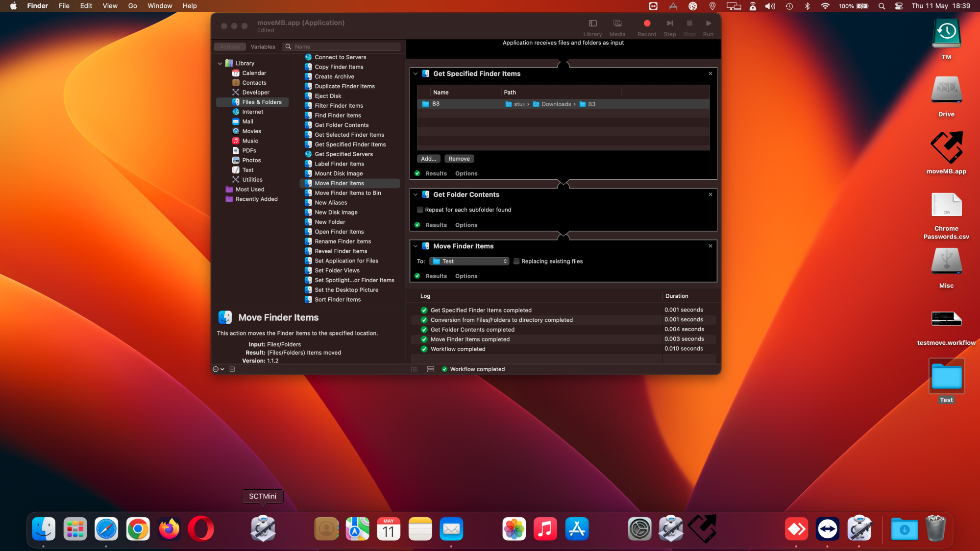Image resolution: width=980 pixels, height=551 pixels.
Task: Collapse the Move Finder Items action
Action: (416, 246)
